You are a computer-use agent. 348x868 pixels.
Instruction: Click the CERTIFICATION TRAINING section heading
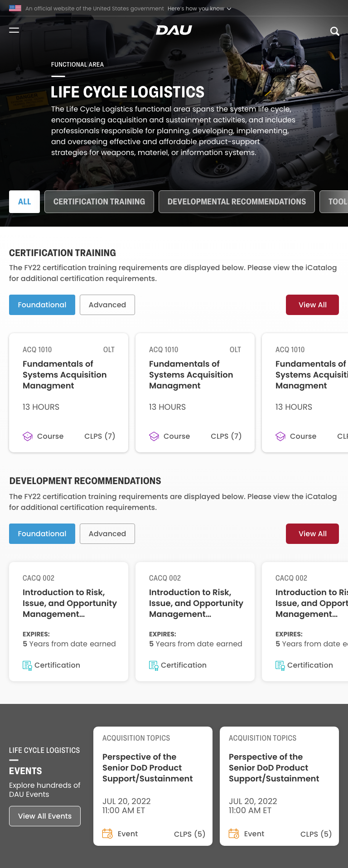tap(63, 253)
